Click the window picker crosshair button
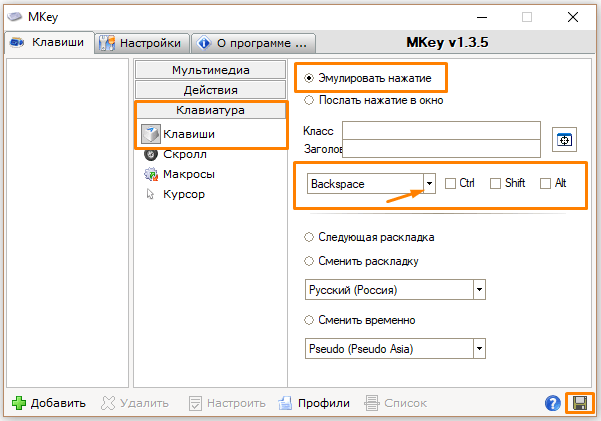Image resolution: width=601 pixels, height=421 pixels. 564,140
